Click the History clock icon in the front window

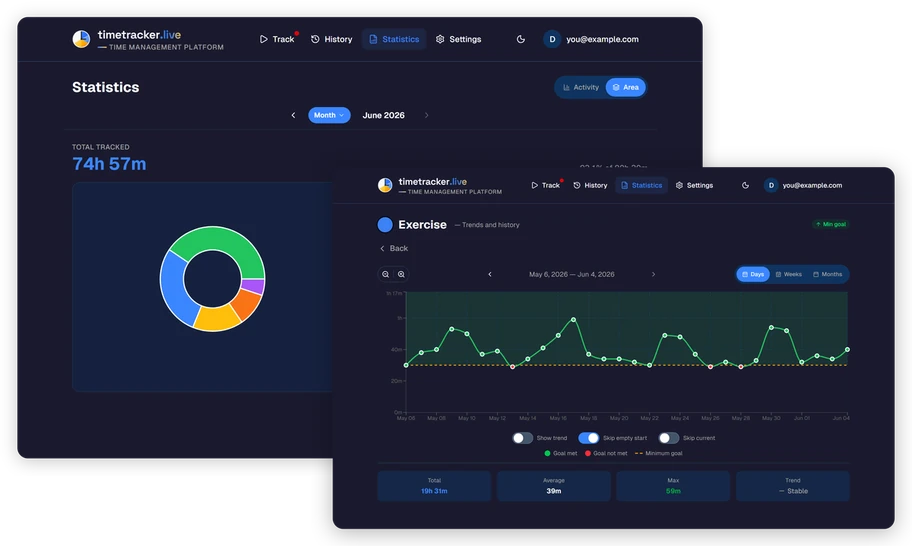point(576,185)
